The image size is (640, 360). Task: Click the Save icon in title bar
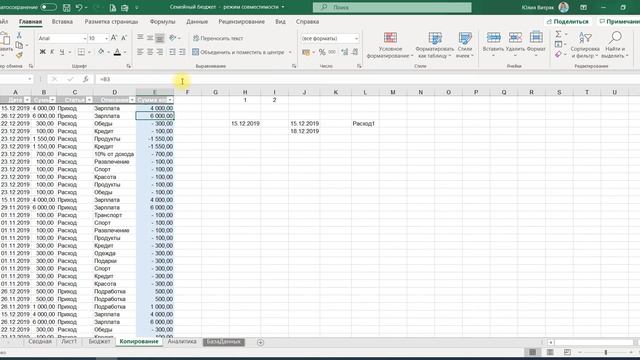point(67,8)
